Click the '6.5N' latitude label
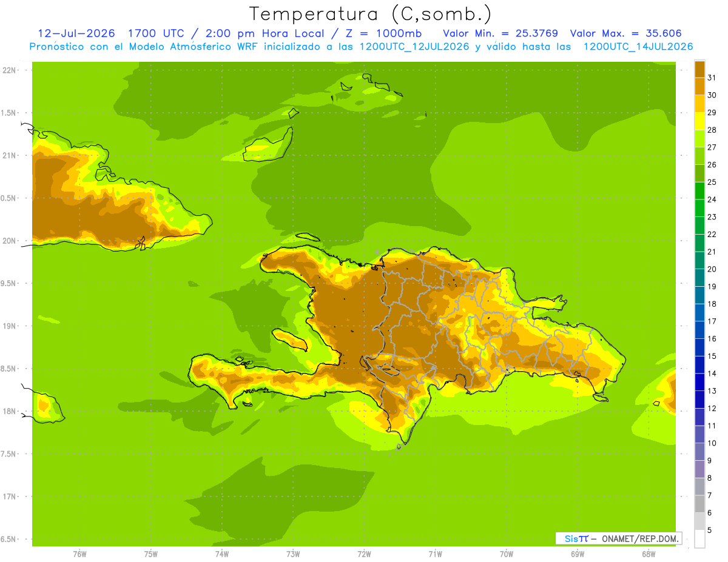The image size is (728, 562). 9,539
